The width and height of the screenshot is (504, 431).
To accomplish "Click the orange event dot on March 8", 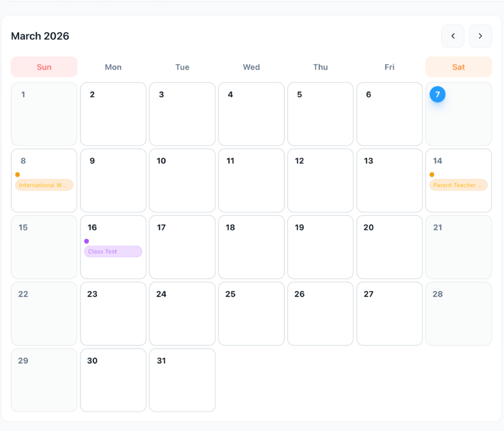I will point(18,175).
